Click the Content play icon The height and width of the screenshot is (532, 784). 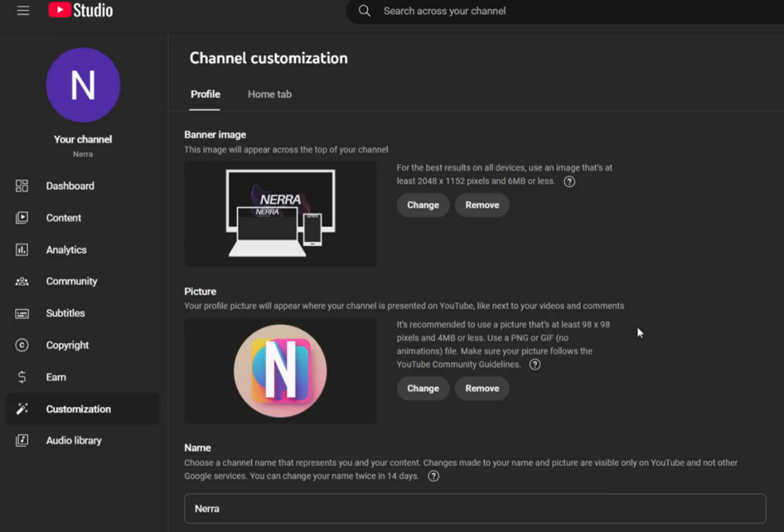(22, 218)
